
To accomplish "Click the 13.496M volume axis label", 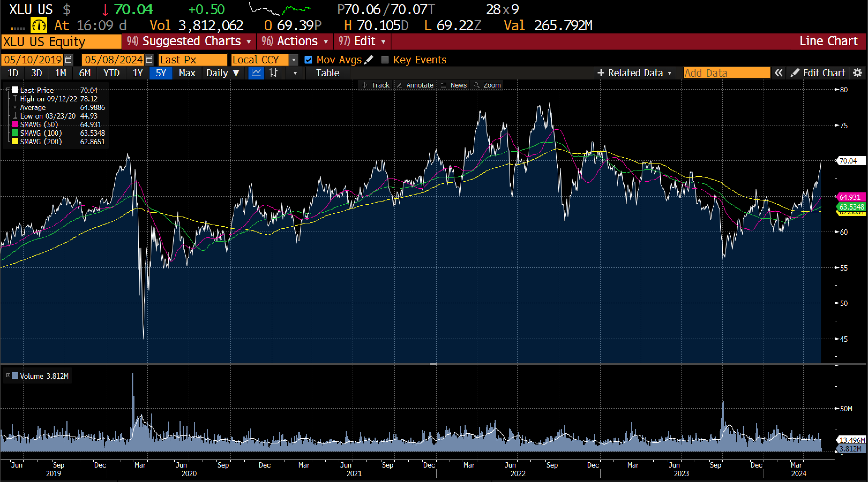I will 851,440.
